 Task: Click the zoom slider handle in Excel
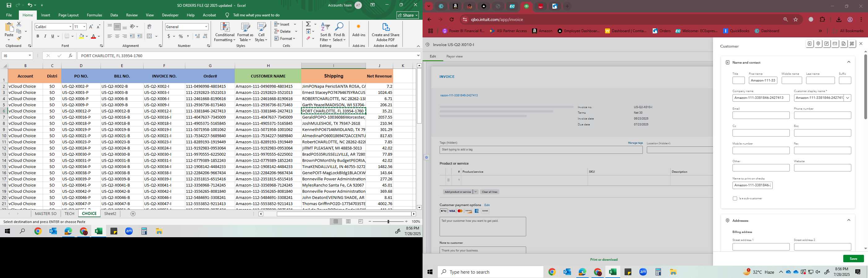388,221
